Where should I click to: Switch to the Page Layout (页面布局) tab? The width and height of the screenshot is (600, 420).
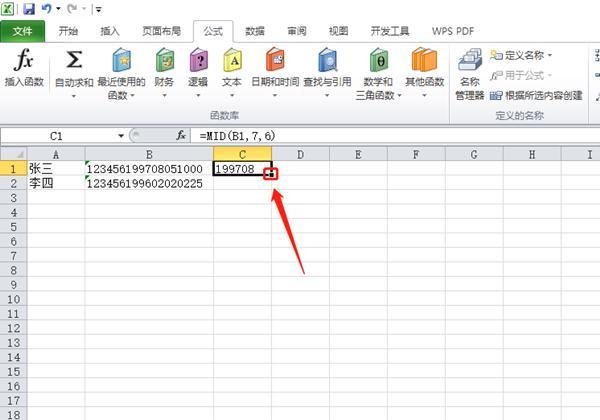coord(161,31)
